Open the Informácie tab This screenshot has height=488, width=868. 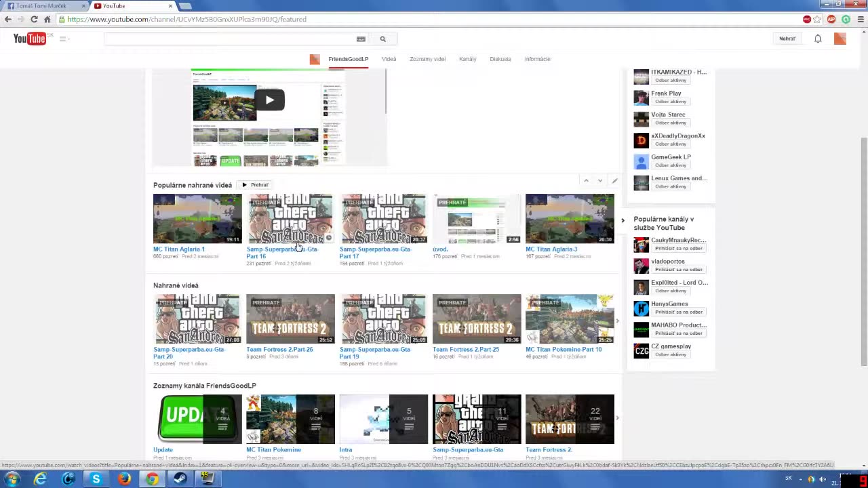pos(537,59)
